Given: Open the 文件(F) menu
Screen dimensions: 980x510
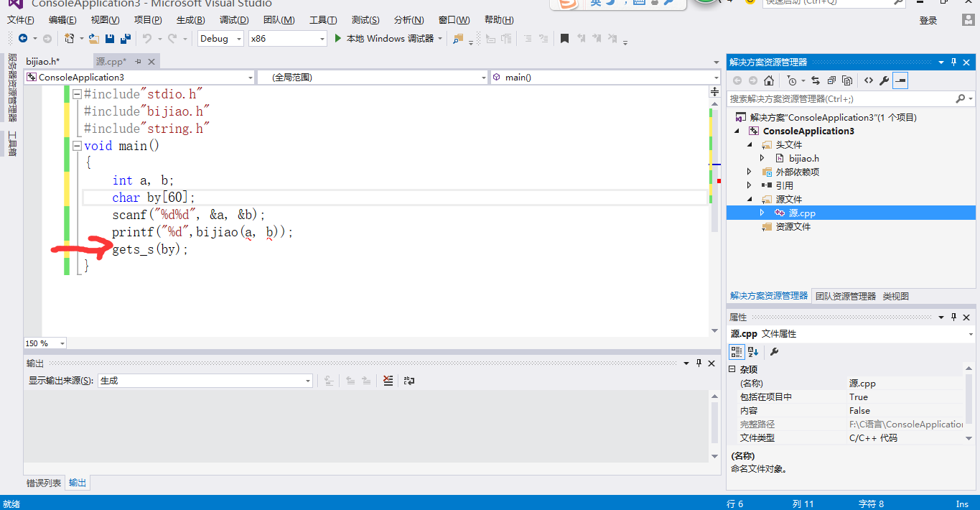Looking at the screenshot, I should click(x=21, y=20).
